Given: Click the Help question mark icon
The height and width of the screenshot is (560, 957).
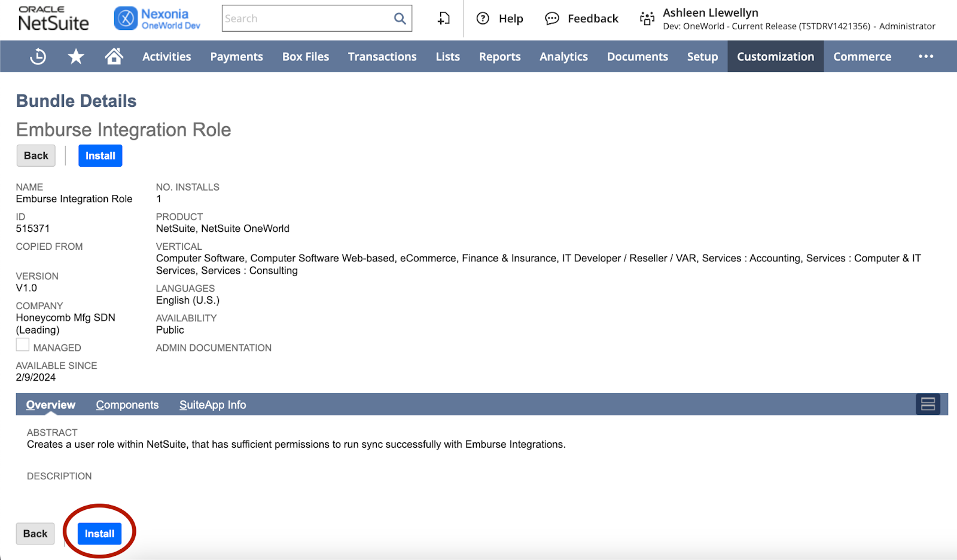Looking at the screenshot, I should point(483,19).
